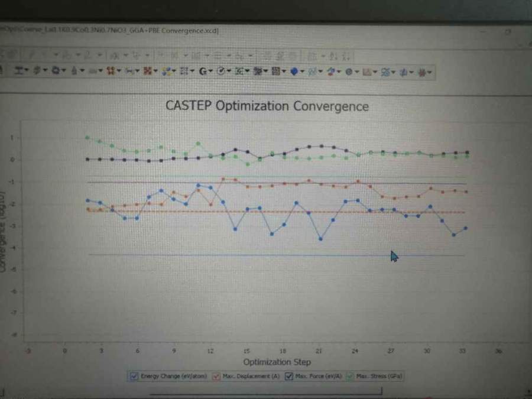Toggle the Energy Change (eV/atom) checkbox

[x=134, y=377]
